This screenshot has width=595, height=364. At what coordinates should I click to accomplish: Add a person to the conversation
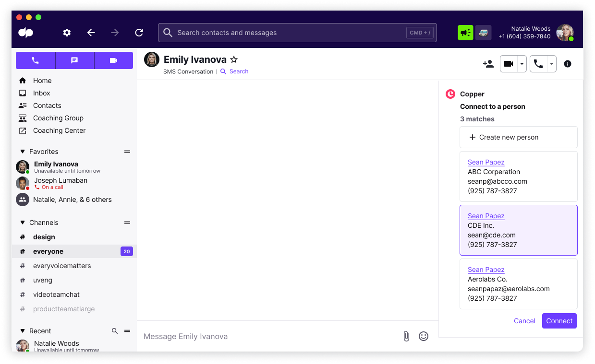pyautogui.click(x=488, y=63)
